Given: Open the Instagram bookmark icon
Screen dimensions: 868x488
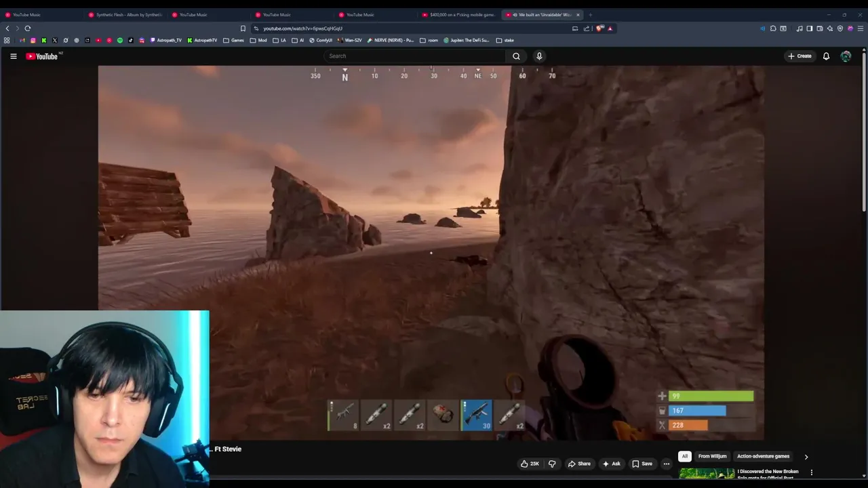Looking at the screenshot, I should (x=33, y=41).
